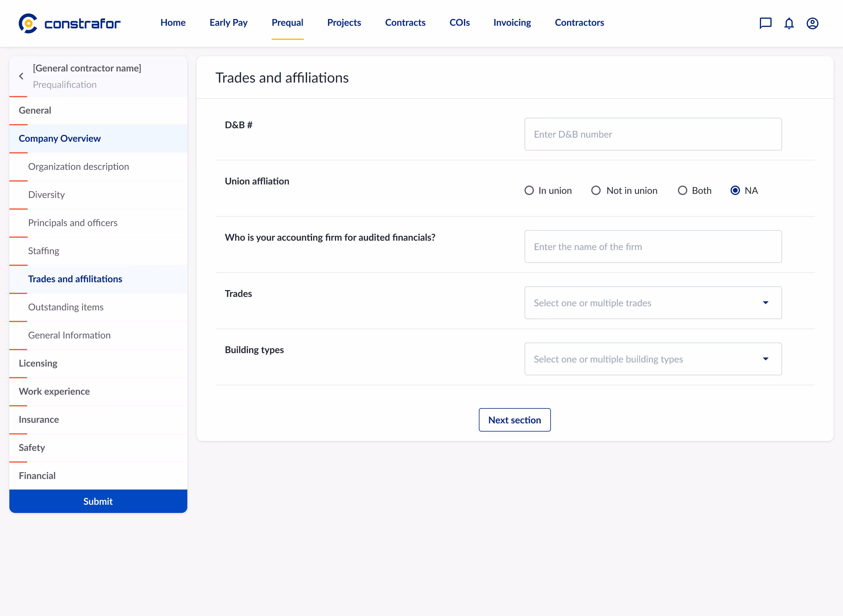This screenshot has width=843, height=616.
Task: Open the General sidebar section
Action: tap(98, 110)
